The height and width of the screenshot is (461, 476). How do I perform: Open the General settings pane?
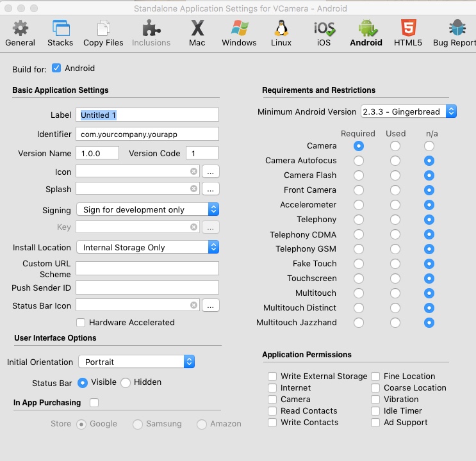[21, 33]
